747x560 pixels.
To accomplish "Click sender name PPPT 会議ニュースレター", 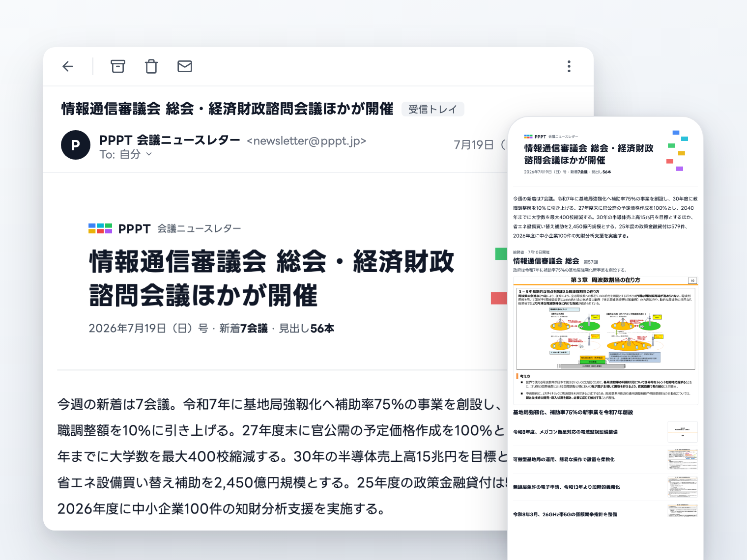I will point(170,140).
